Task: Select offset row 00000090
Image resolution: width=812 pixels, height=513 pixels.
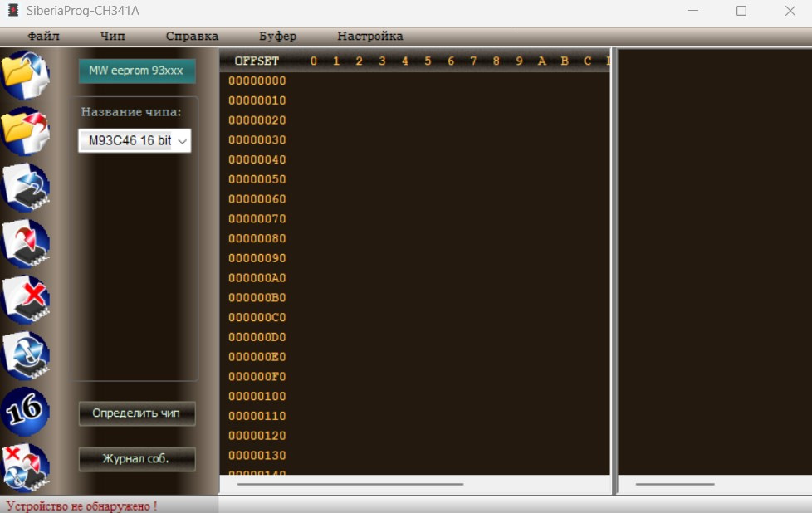Action: click(257, 258)
